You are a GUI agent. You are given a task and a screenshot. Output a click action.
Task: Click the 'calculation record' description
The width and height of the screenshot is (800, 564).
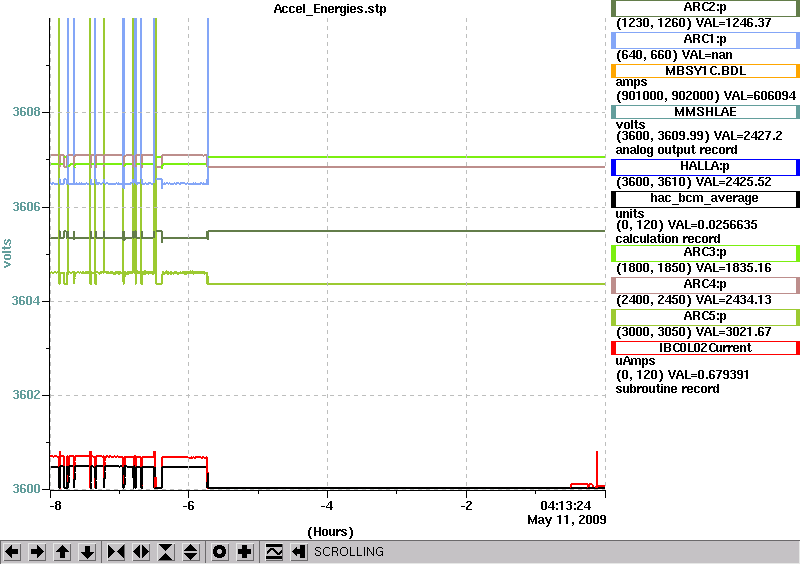[x=668, y=239]
